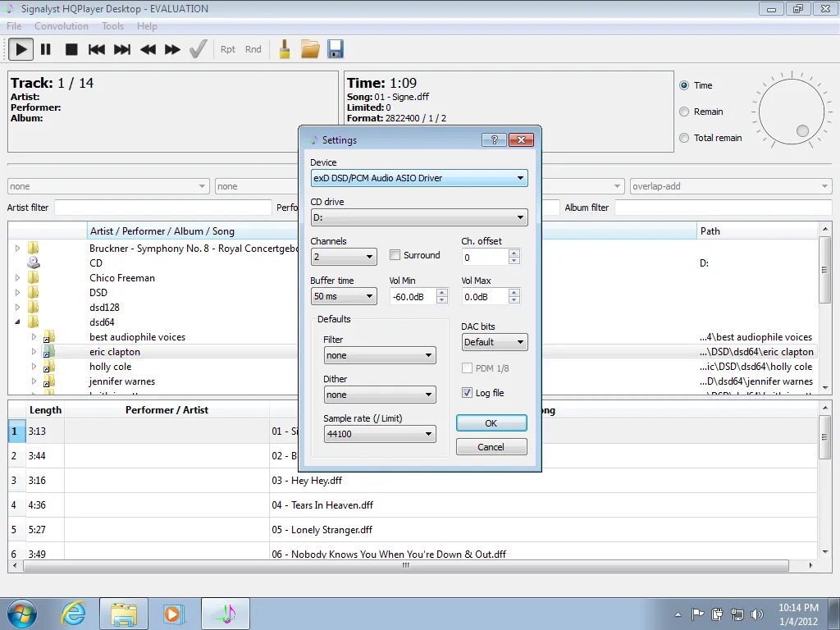Skip to previous track
This screenshot has width=840, height=630.
(97, 50)
